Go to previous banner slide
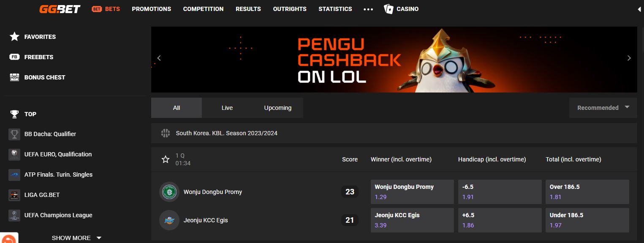The width and height of the screenshot is (644, 243). [159, 58]
